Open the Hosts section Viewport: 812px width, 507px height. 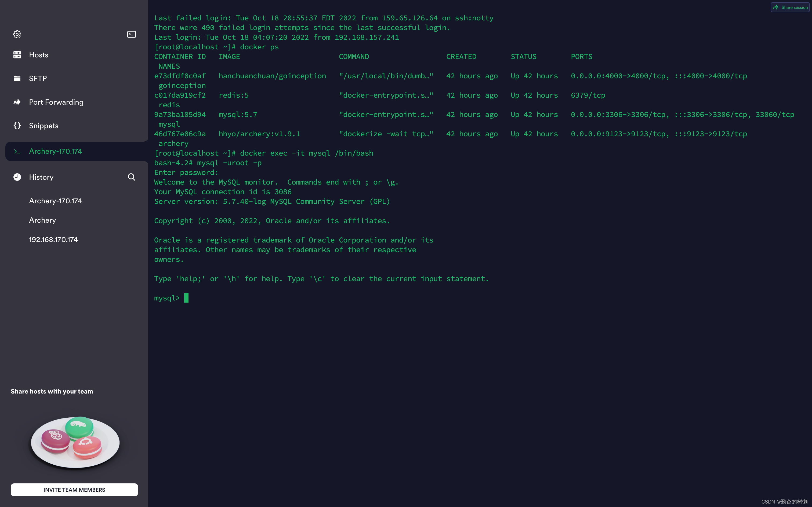pos(39,55)
